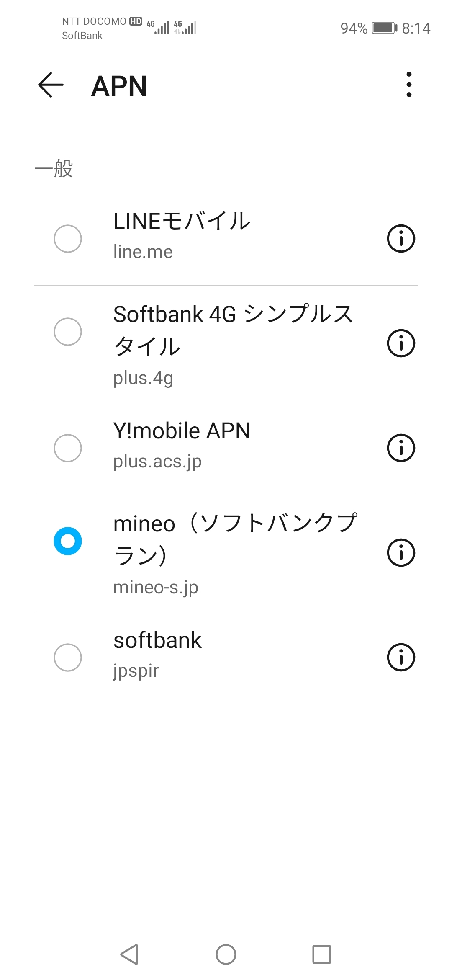Select the Y!mobile APN radio button
The image size is (452, 980).
(68, 448)
